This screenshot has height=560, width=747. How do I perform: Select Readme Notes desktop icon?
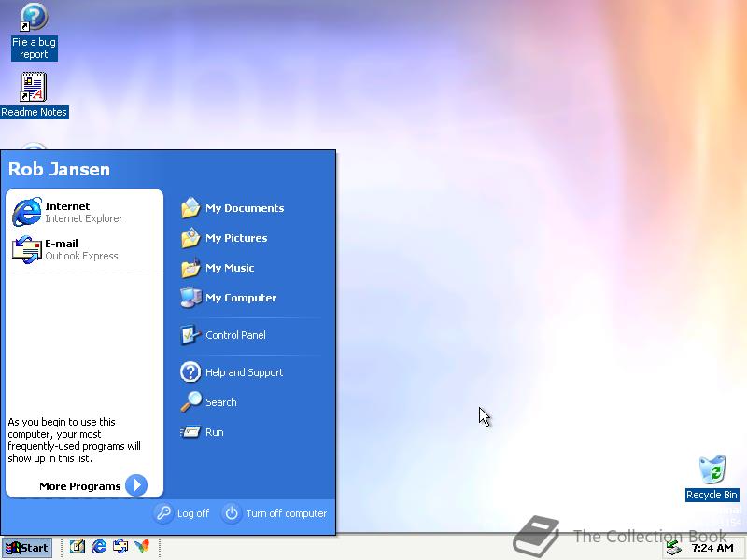(x=34, y=95)
